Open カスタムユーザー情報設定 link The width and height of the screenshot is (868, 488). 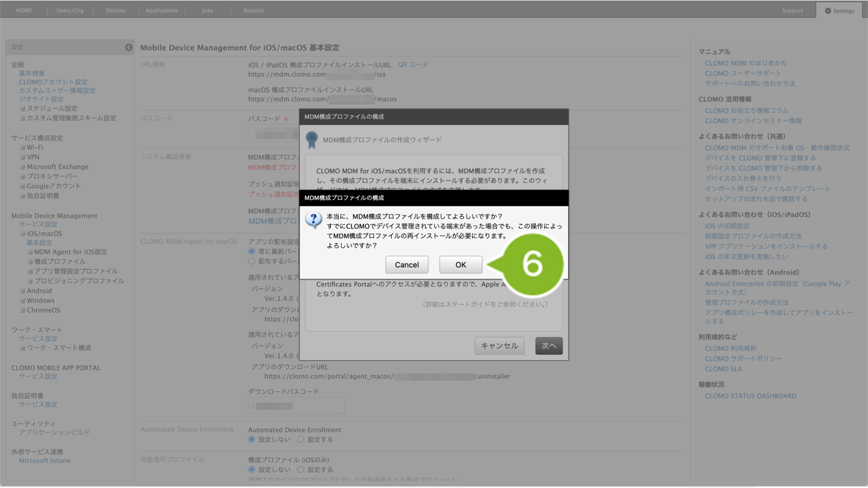pos(57,90)
